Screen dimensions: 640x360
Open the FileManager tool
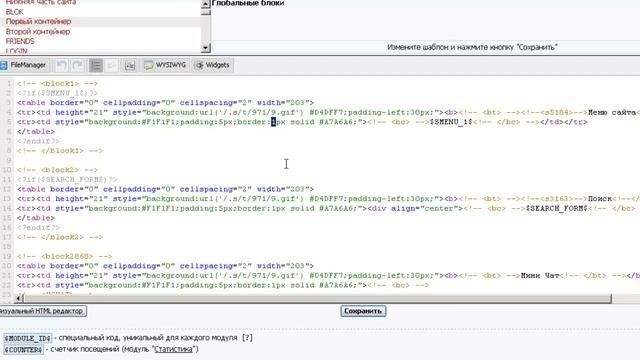[x=23, y=65]
